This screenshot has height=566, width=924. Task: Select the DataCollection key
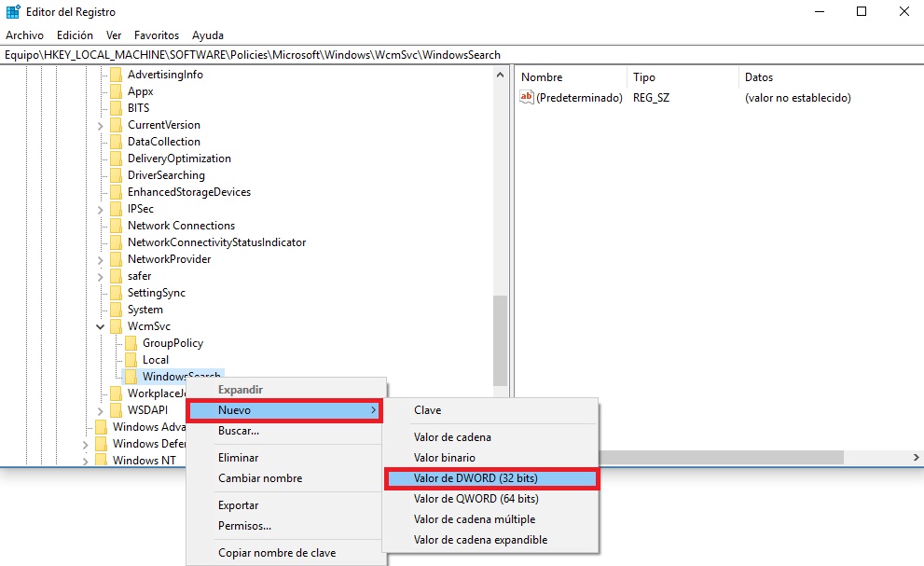coord(164,142)
